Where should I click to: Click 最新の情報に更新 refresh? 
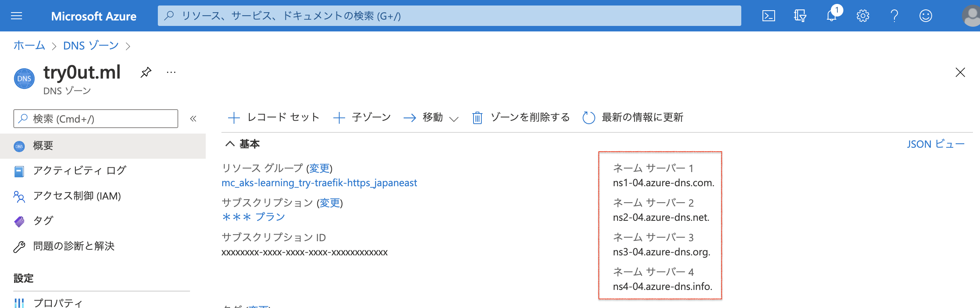point(633,117)
